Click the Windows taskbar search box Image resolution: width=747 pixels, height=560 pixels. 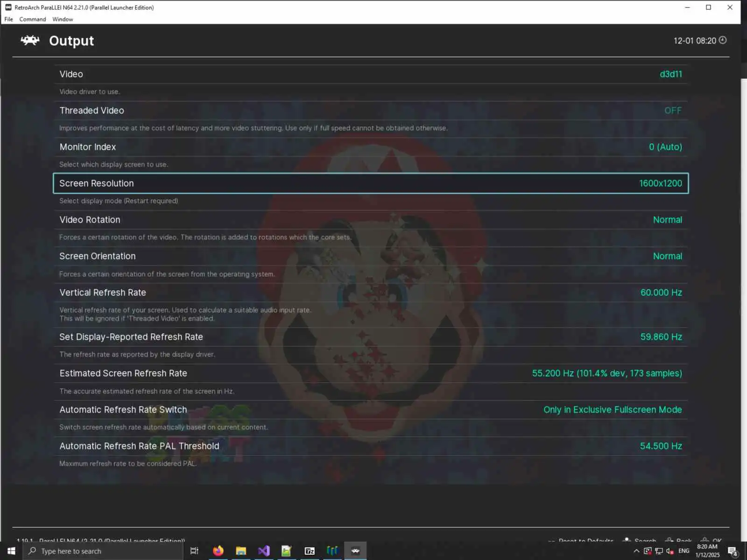[x=103, y=551]
